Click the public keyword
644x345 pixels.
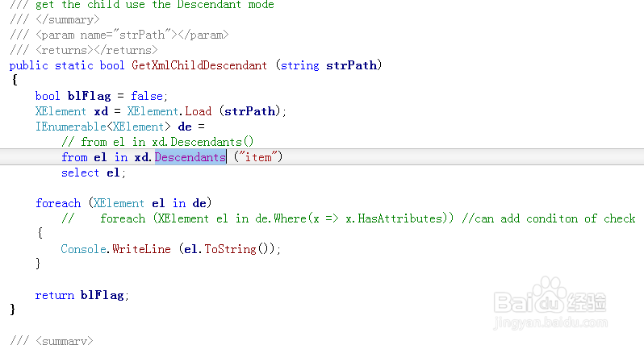29,65
